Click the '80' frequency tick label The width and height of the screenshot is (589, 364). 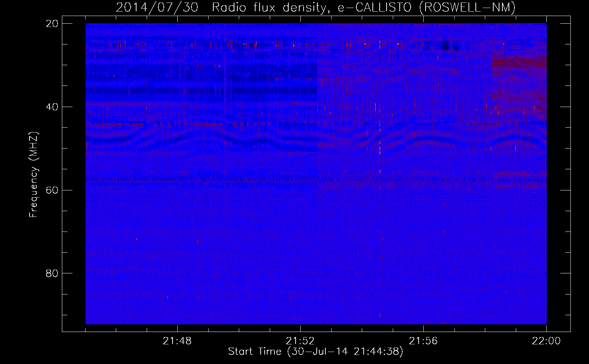52,273
